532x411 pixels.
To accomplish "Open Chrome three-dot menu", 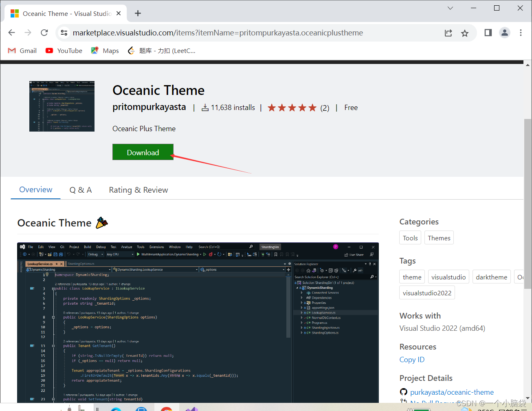I will point(521,33).
